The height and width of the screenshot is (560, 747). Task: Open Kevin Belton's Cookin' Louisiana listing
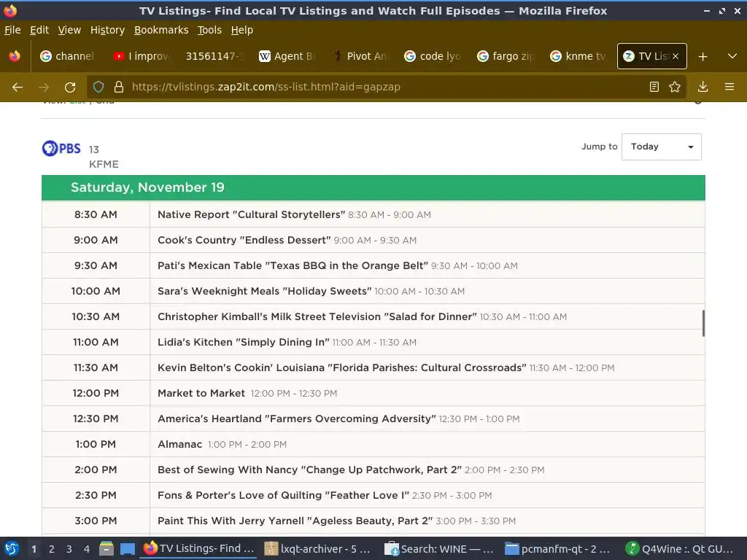click(341, 368)
